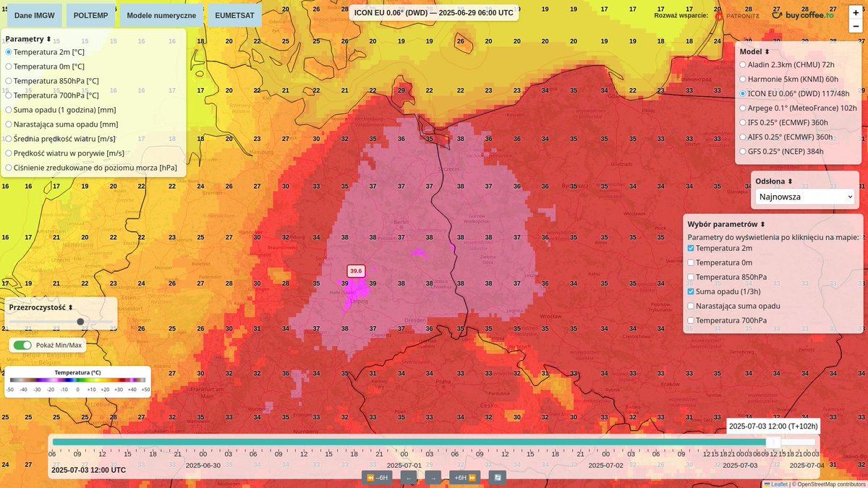
Task: Step one frame back with left arrow
Action: 408,477
